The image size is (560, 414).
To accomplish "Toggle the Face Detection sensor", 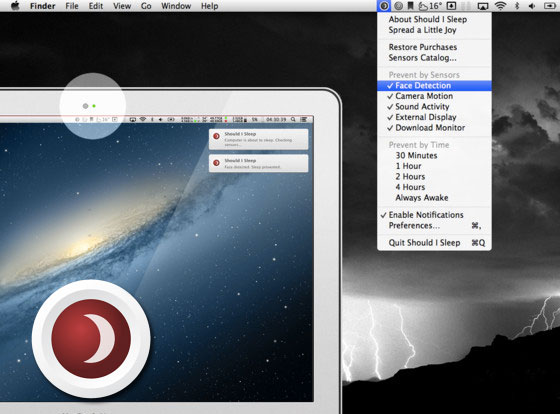I will tap(434, 85).
